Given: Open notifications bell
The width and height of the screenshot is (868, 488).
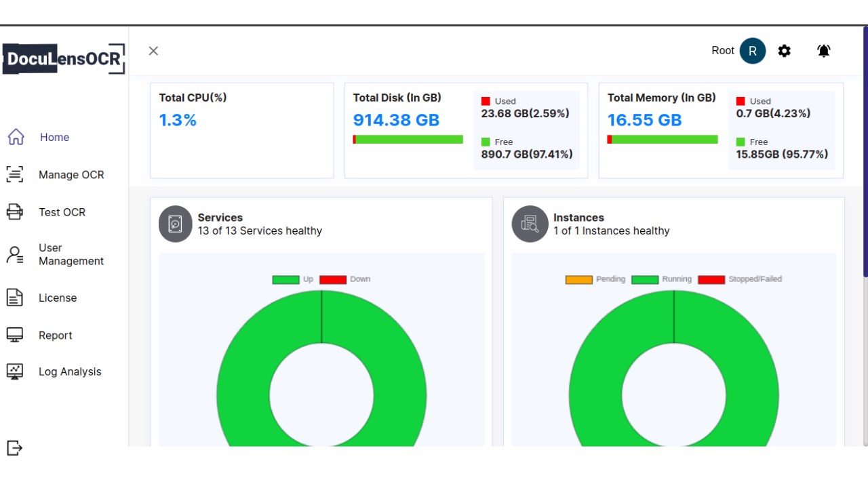Looking at the screenshot, I should 824,51.
